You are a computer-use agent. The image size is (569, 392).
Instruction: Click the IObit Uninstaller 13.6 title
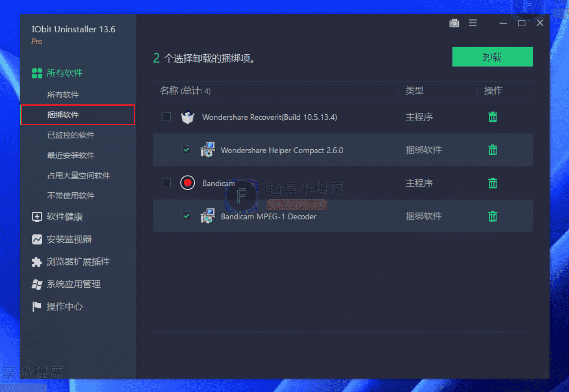(x=73, y=29)
